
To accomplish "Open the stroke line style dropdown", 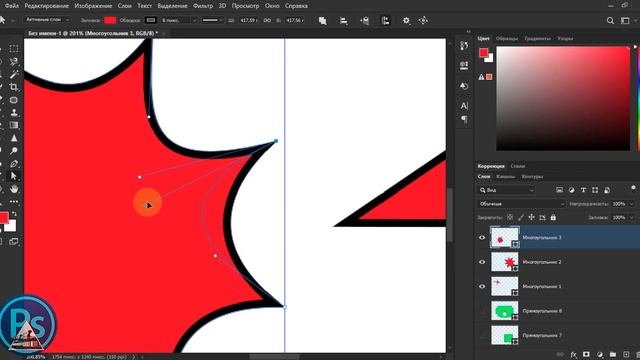I will [x=212, y=20].
